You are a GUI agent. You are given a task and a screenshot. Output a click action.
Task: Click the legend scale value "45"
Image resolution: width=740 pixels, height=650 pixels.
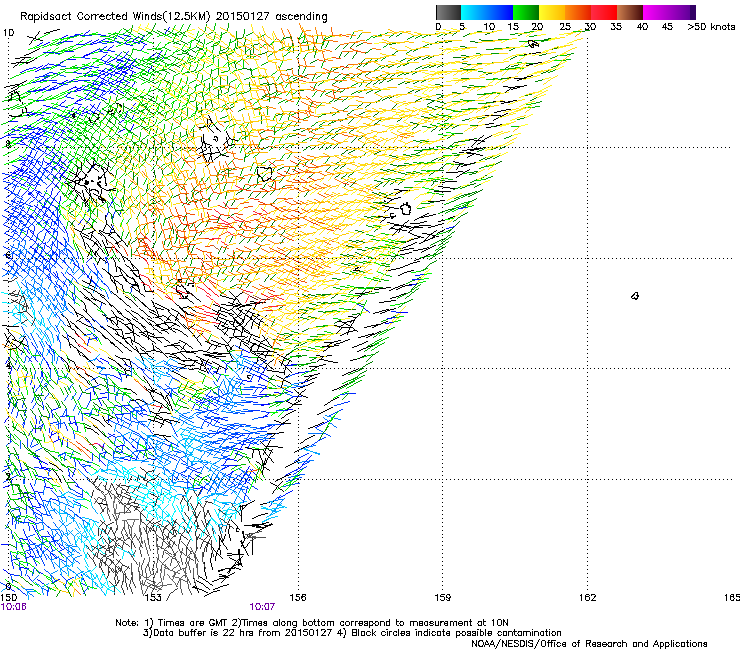667,27
